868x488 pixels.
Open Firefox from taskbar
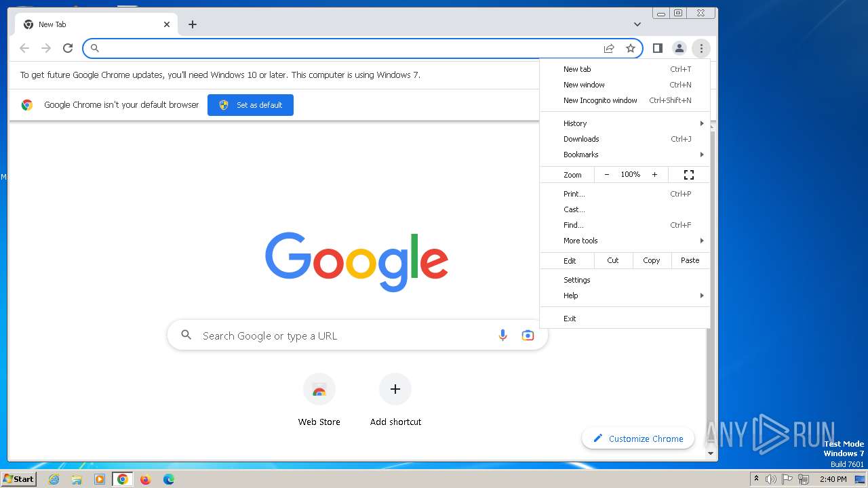click(x=145, y=479)
